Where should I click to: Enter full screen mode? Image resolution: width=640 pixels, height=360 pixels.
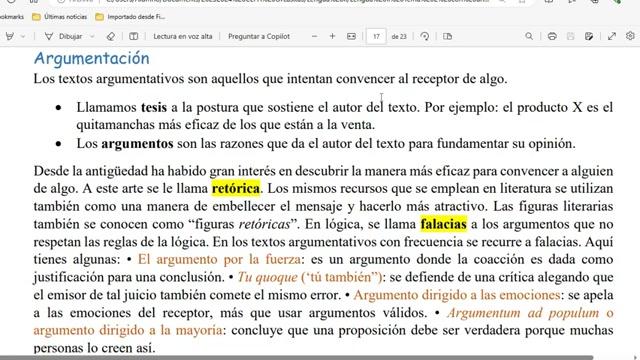[611, 36]
